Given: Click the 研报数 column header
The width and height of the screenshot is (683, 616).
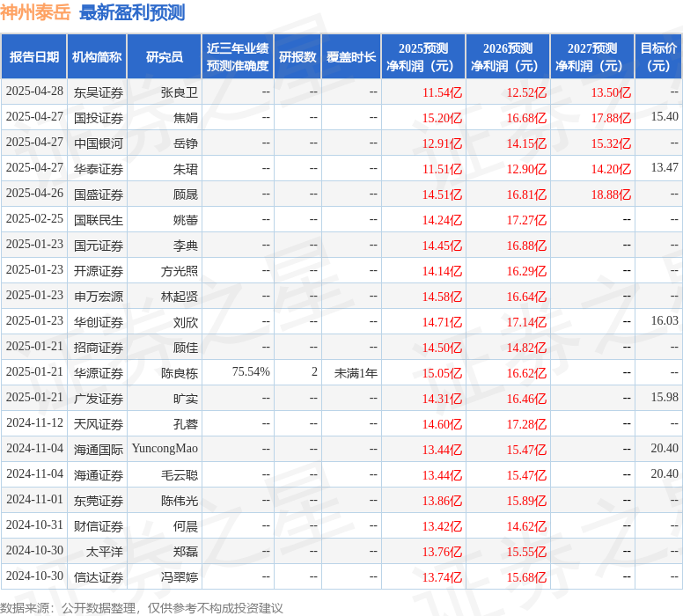Looking at the screenshot, I should [297, 57].
